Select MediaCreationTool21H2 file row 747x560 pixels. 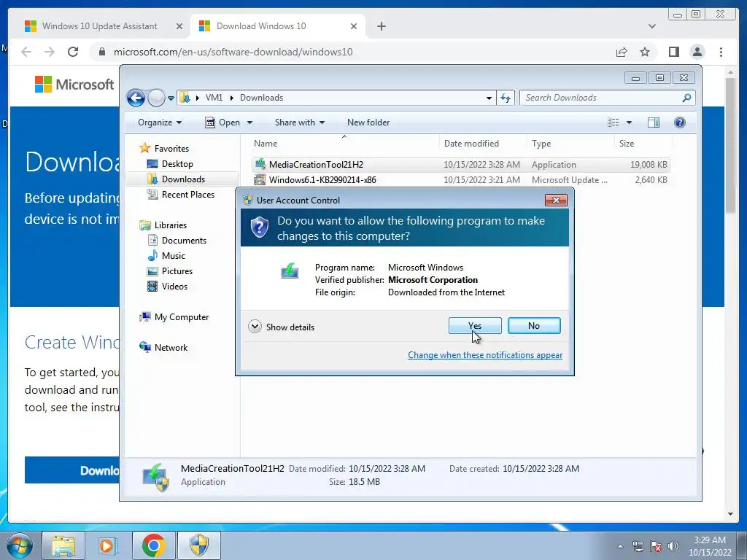[461, 165]
